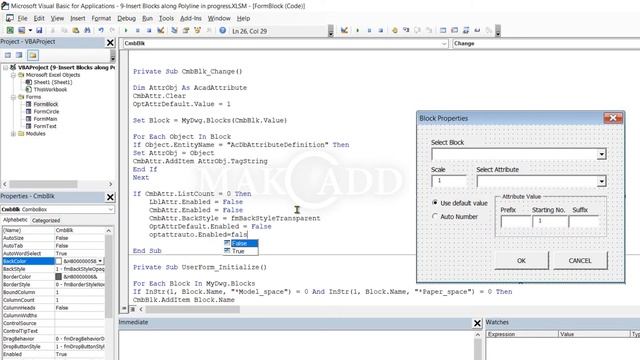Image resolution: width=640 pixels, height=360 pixels.
Task: Click View Code icon in Project panel
Action: tap(8, 55)
